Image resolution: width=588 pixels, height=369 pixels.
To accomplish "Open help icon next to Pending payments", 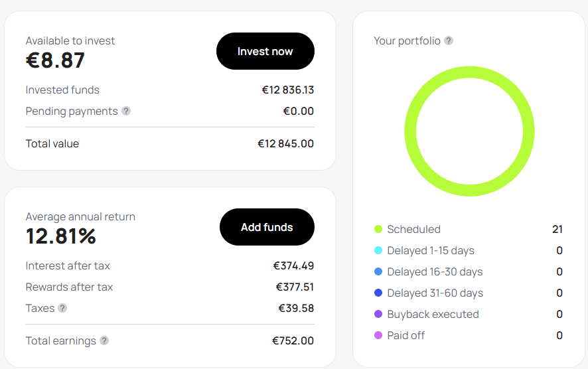I will [x=126, y=111].
